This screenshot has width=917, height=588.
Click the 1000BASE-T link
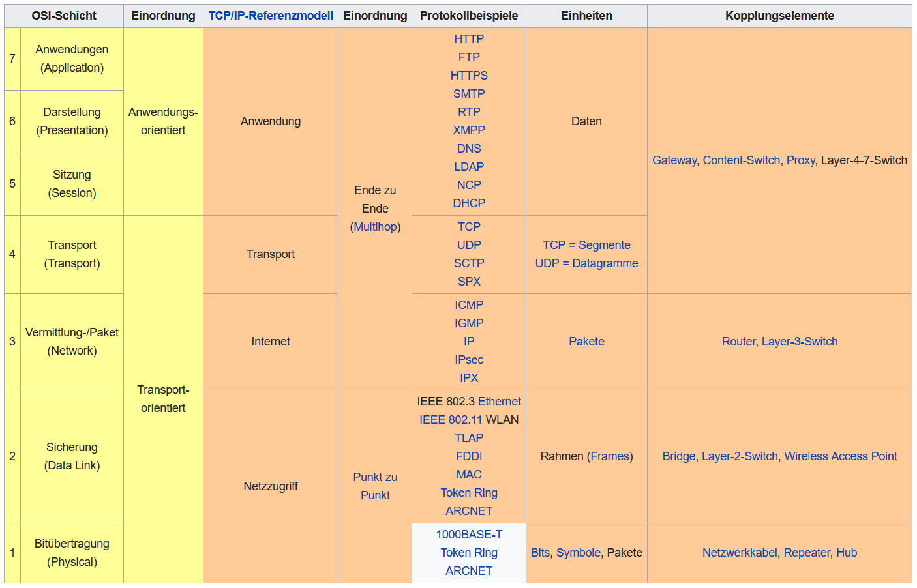(469, 535)
